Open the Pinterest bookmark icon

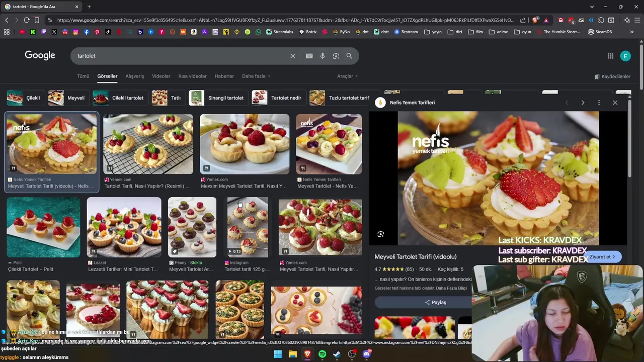[97, 32]
